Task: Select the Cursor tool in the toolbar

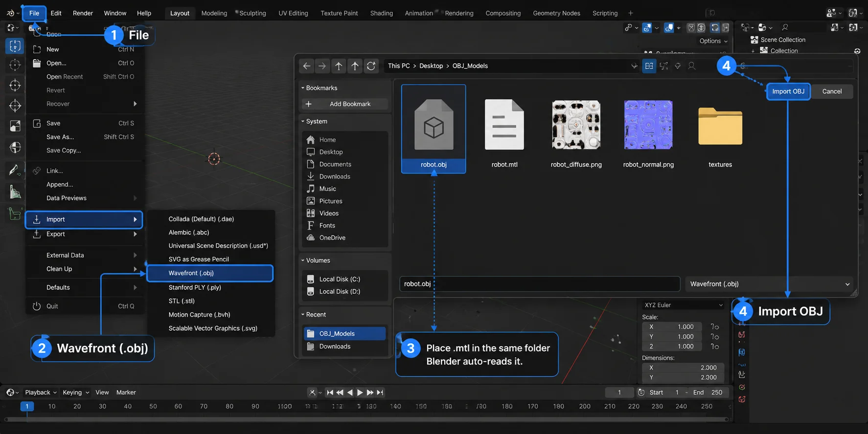Action: click(15, 65)
